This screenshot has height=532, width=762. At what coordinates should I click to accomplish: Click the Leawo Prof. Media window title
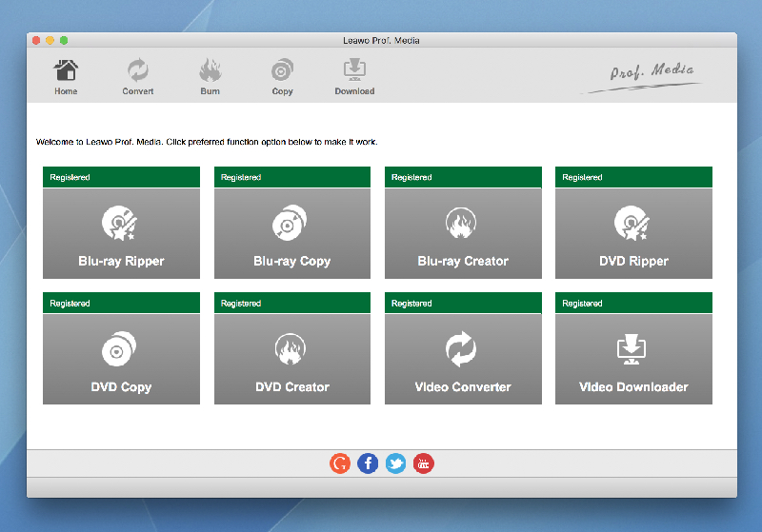pyautogui.click(x=381, y=40)
